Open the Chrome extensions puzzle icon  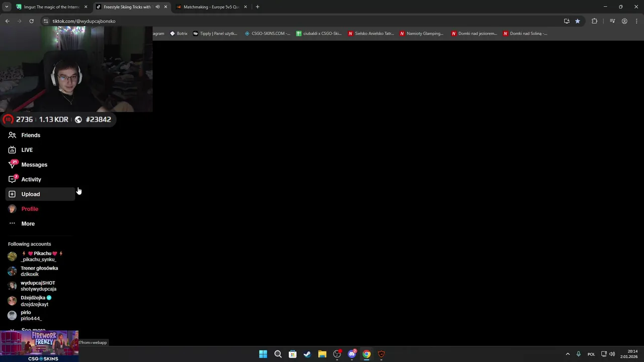(x=594, y=21)
